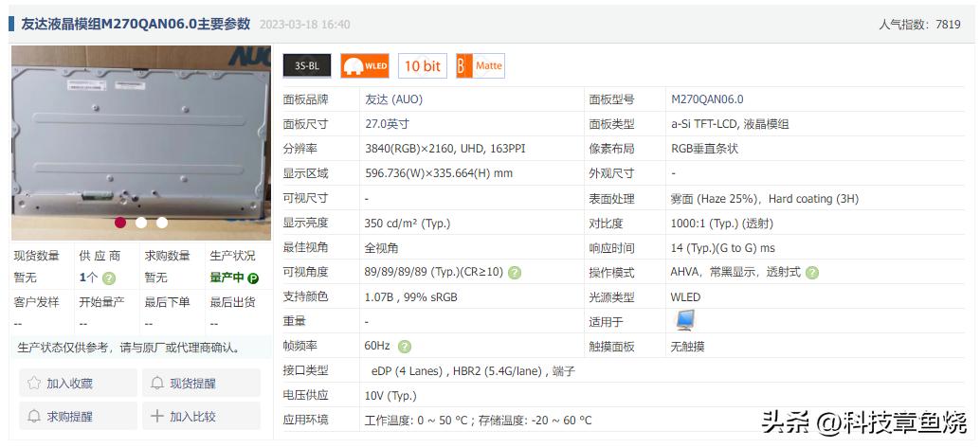Viewport: 980px width, 448px height.
Task: Click model value M270QAN06.0
Action: point(707,99)
